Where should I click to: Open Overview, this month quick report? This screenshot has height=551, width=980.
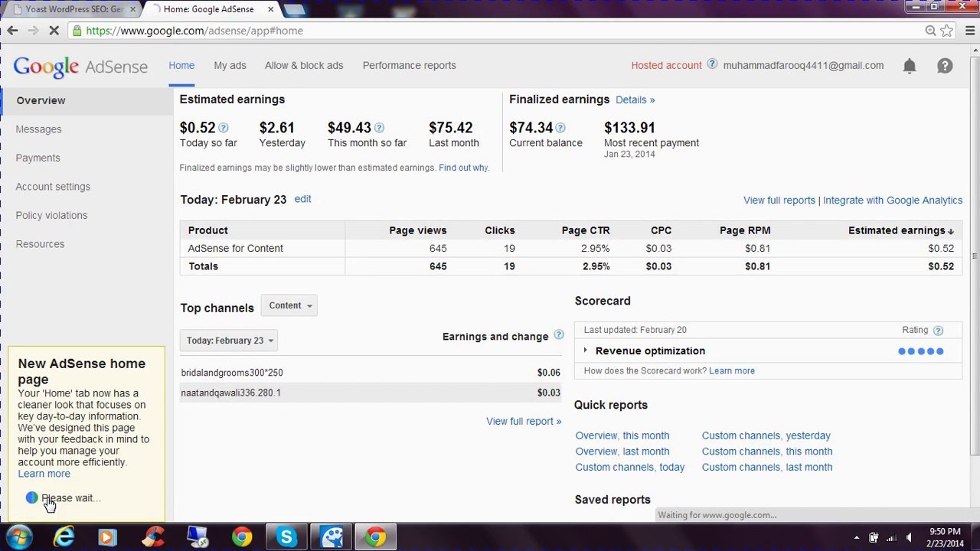click(x=622, y=435)
